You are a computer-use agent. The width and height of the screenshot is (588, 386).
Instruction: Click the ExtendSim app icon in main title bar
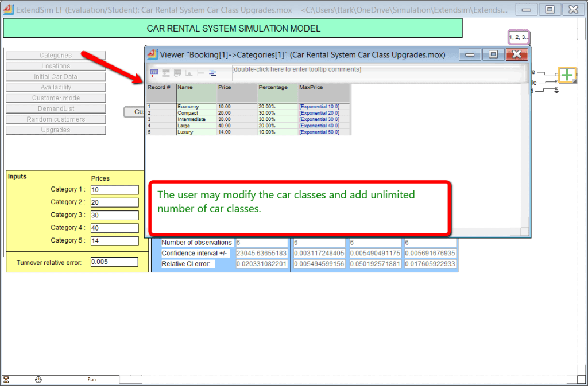tap(8, 10)
